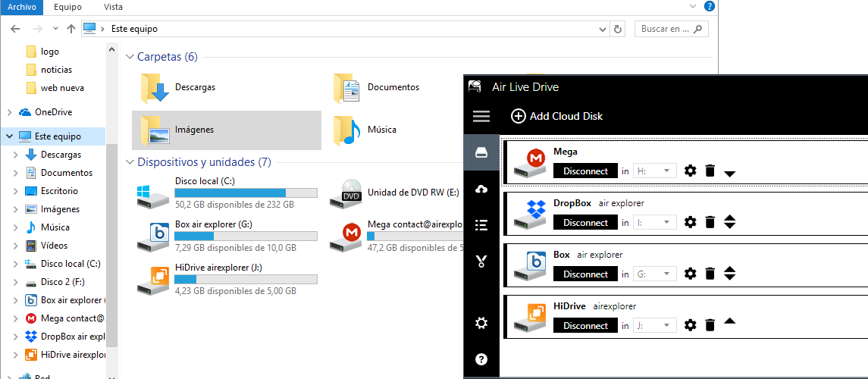The height and width of the screenshot is (379, 868).
Task: Click the Buscar search field
Action: (x=671, y=29)
